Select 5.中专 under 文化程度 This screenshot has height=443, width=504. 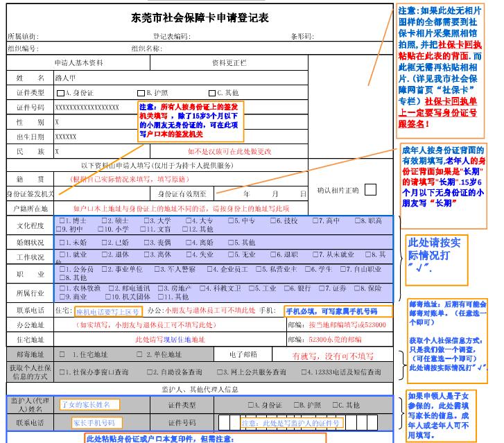point(231,220)
